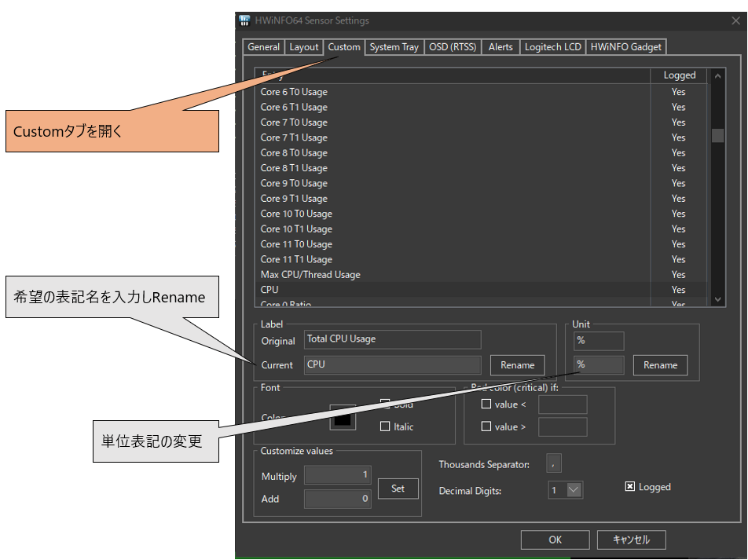Select the Core 7 T0 Usage row
This screenshot has width=748, height=560.
(x=480, y=122)
